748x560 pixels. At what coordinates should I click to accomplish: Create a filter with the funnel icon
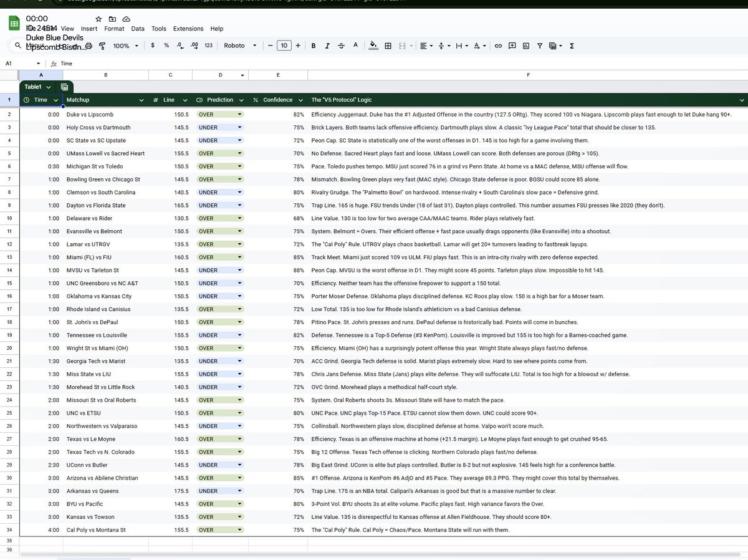[x=539, y=46]
